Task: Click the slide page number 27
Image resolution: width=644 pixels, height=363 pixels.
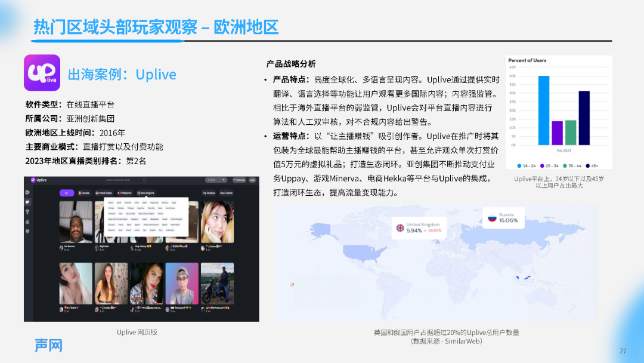Action: tap(623, 350)
